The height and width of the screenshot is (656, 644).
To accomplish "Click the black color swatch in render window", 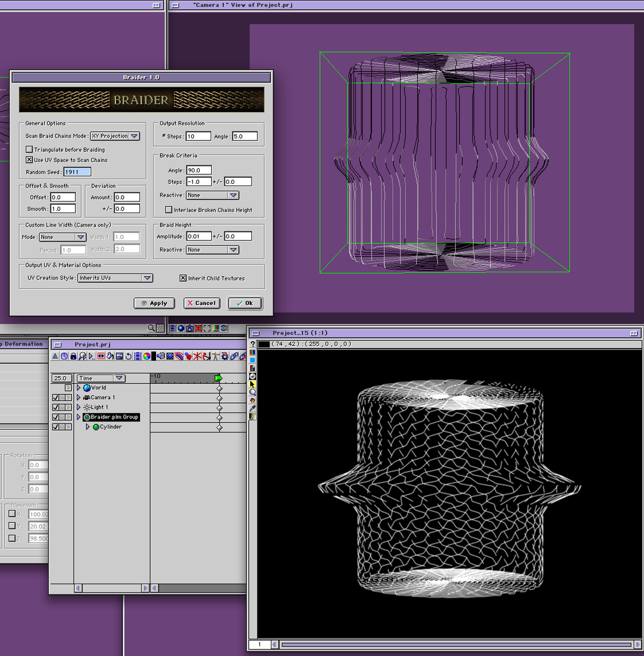I will click(x=264, y=344).
